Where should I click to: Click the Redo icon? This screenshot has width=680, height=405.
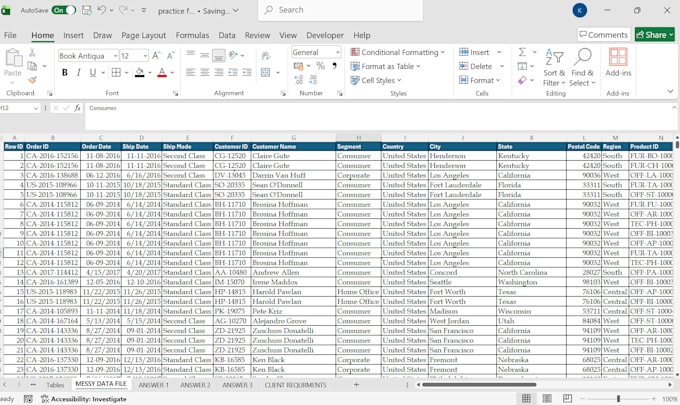(x=123, y=10)
